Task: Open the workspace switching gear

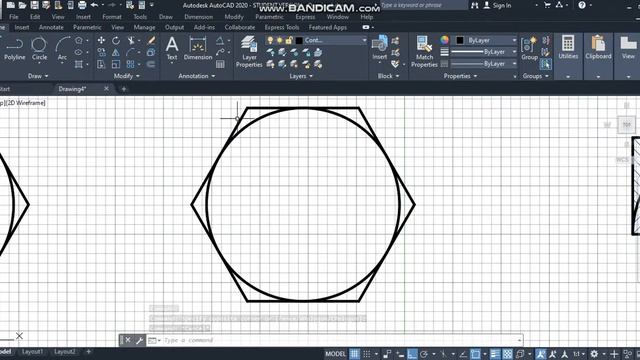Action: [x=594, y=354]
